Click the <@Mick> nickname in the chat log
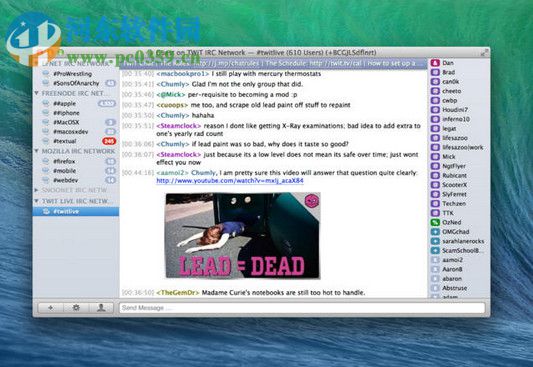Screen dimensions: 533x367 coord(171,94)
